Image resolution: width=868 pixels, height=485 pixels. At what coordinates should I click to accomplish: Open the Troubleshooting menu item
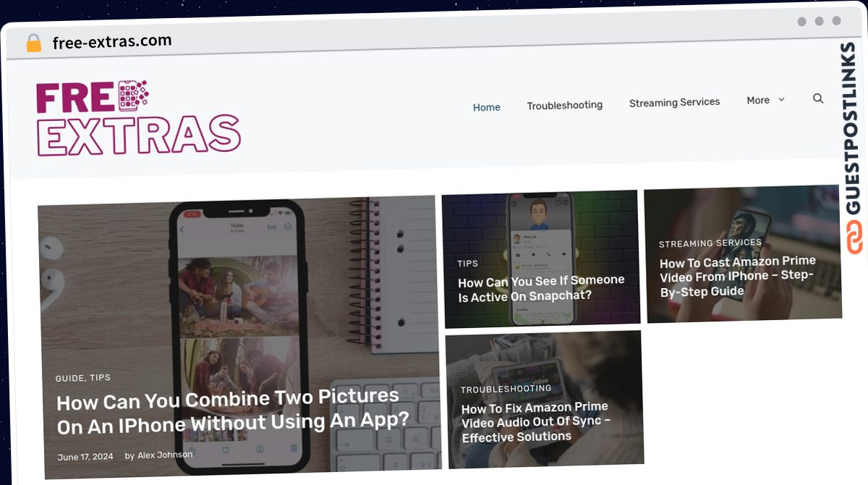(x=565, y=105)
